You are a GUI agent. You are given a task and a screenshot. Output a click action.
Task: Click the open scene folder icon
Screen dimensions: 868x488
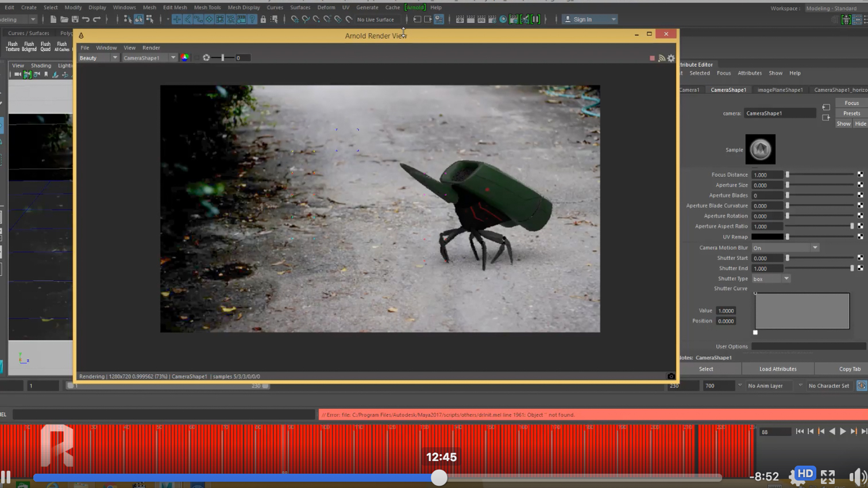click(x=64, y=20)
